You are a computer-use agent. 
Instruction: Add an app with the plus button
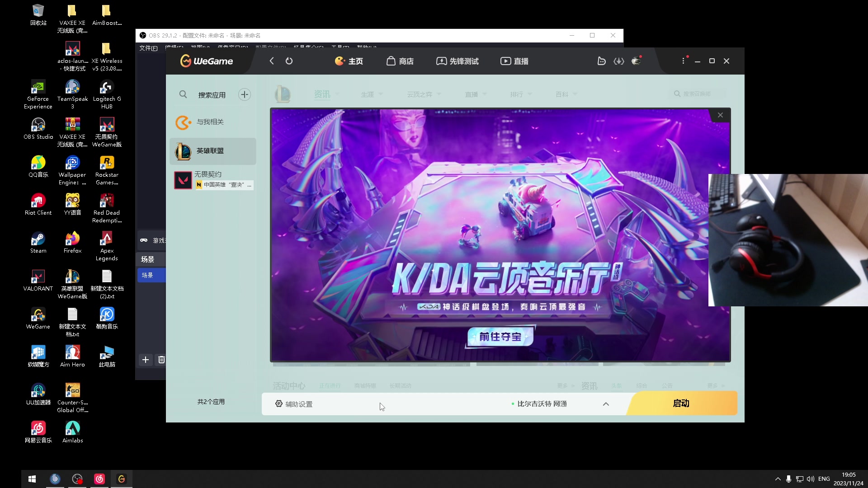[245, 94]
